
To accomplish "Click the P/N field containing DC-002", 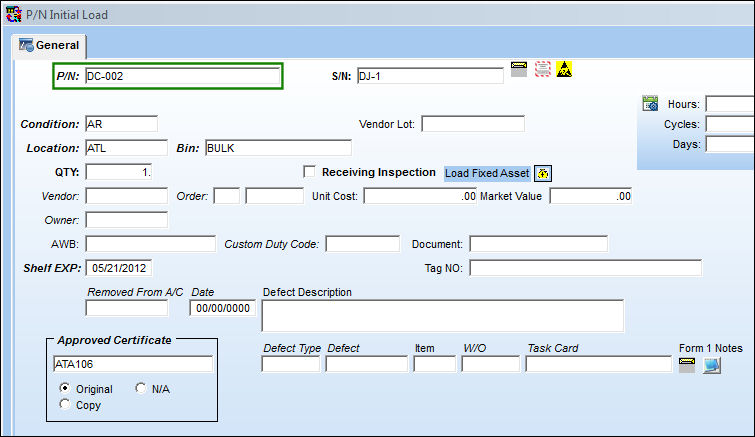I will [182, 76].
